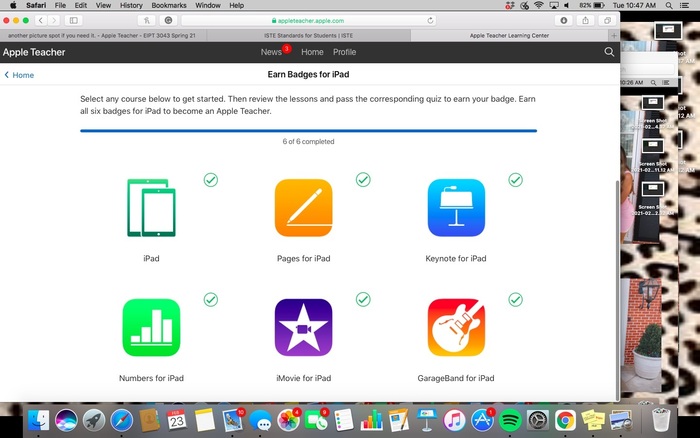Select the Keynote for iPad icon

[x=455, y=208]
